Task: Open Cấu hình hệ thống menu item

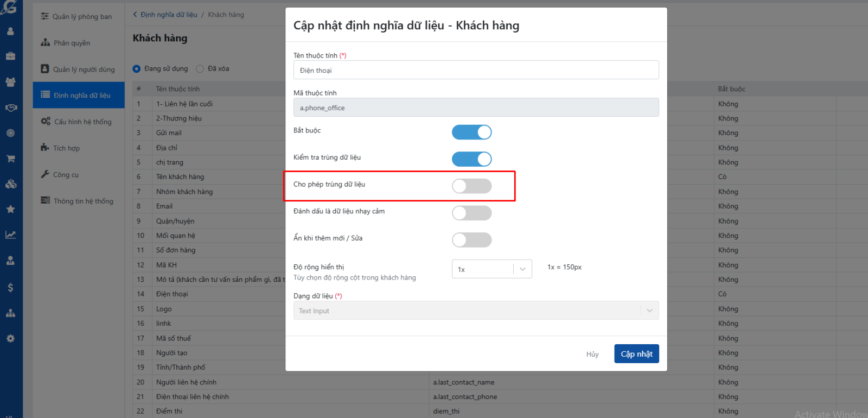Action: 82,122
